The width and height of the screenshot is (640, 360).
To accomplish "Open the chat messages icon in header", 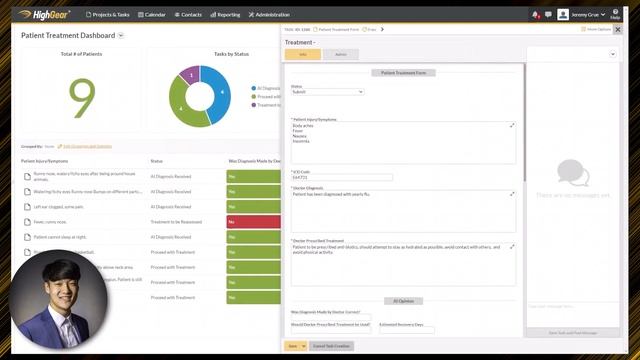I will [x=548, y=15].
